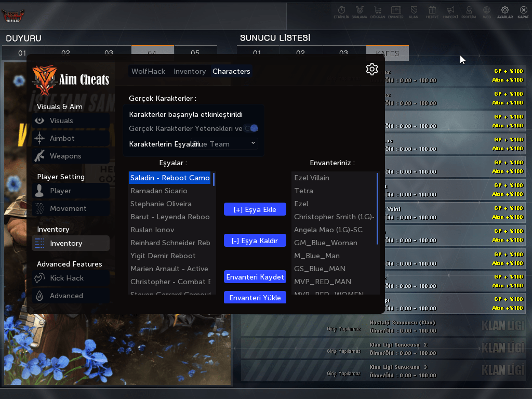Viewport: 532px width, 399px height.
Task: Click the cheat menu settings gear icon
Action: pos(372,69)
